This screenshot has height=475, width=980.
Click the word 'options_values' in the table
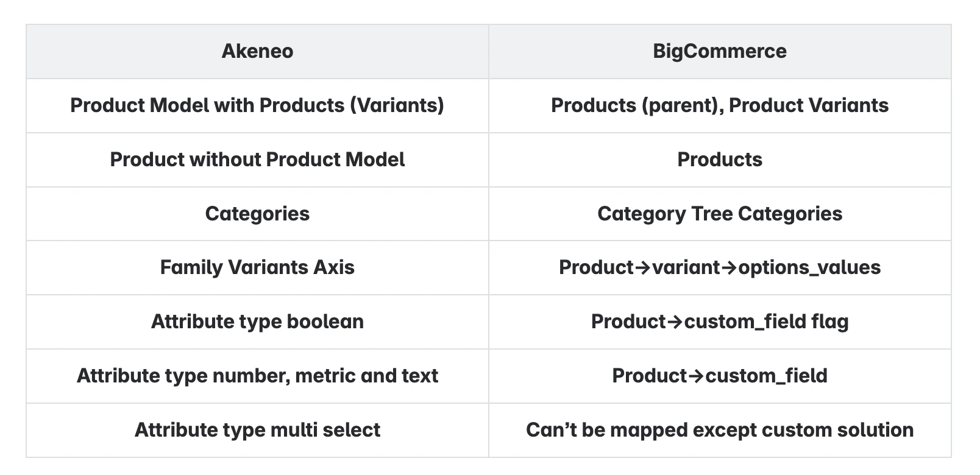(809, 268)
